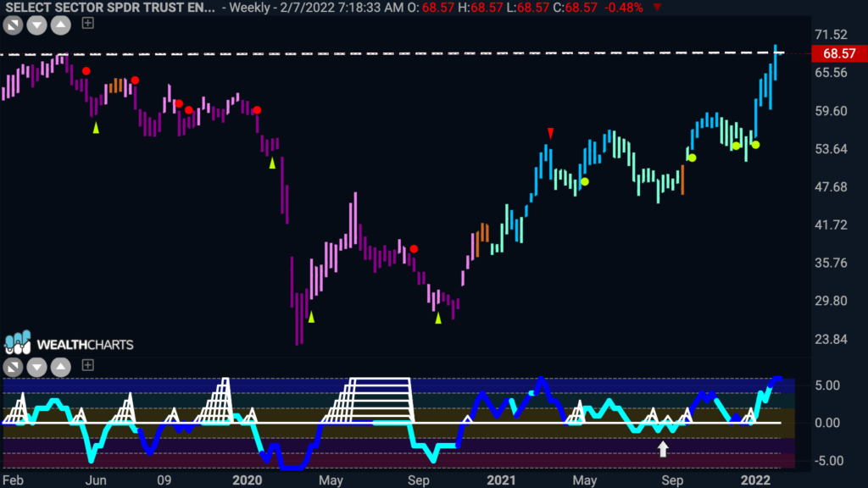868x488 pixels.
Task: Click the 2021 label on the time axis
Action: pyautogui.click(x=501, y=480)
